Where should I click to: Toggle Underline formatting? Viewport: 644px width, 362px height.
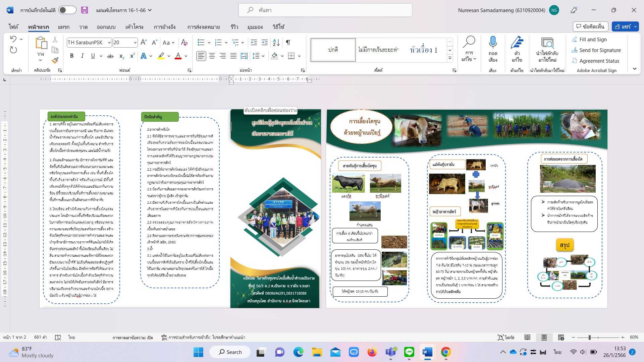(x=93, y=56)
